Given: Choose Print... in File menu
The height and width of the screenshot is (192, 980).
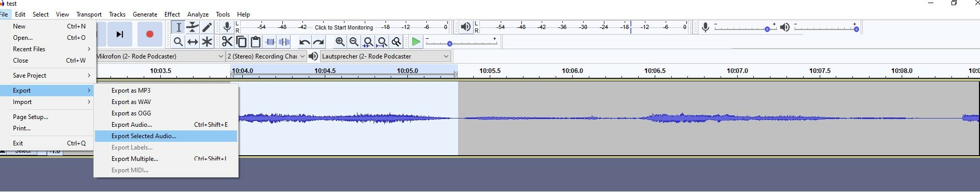Looking at the screenshot, I should [48, 128].
